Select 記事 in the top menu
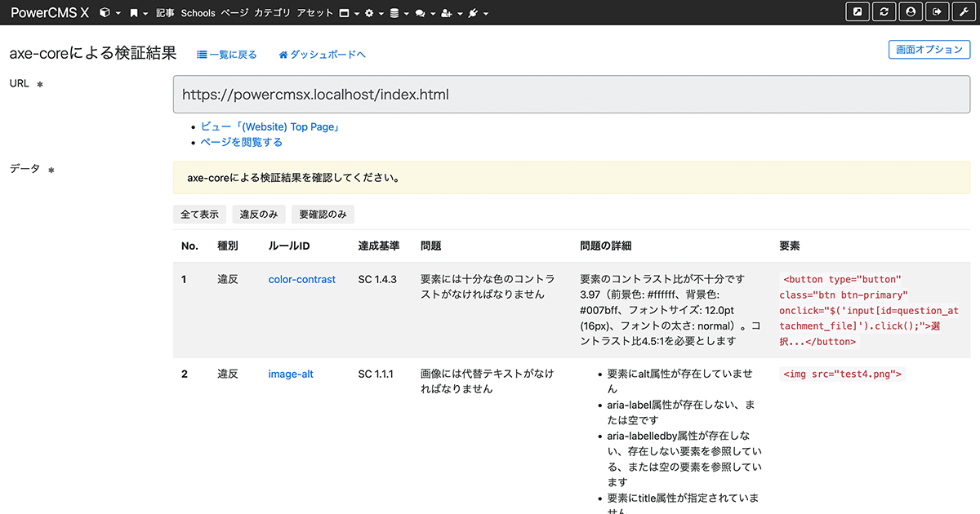980x514 pixels. (163, 12)
